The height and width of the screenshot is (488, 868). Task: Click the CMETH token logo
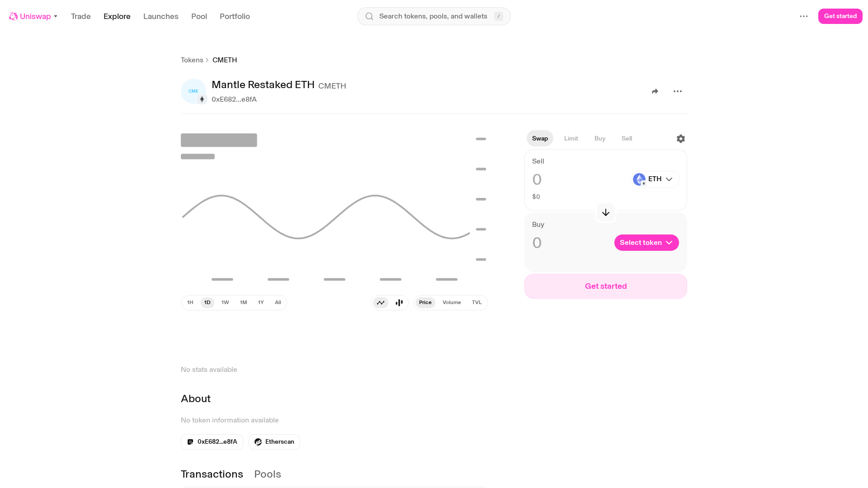193,91
